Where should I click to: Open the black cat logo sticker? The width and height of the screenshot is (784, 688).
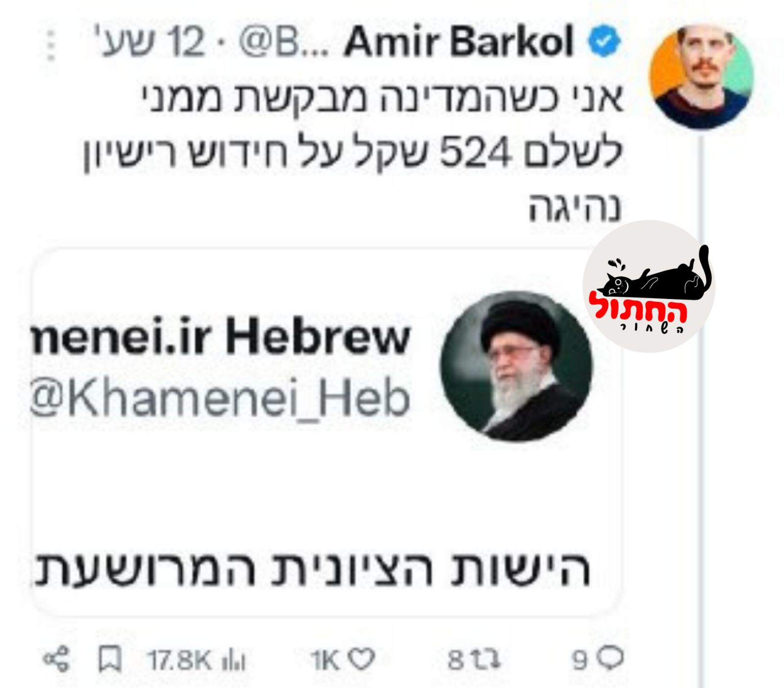(649, 286)
